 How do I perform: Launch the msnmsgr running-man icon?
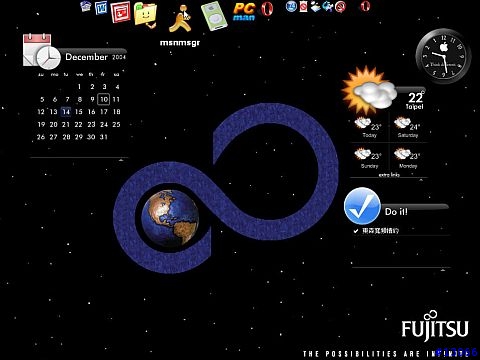(180, 18)
